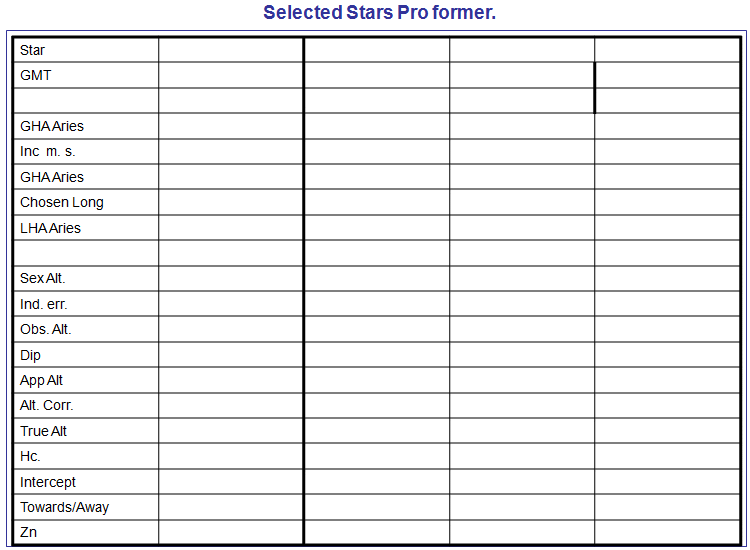Select the Dip row label

point(86,355)
